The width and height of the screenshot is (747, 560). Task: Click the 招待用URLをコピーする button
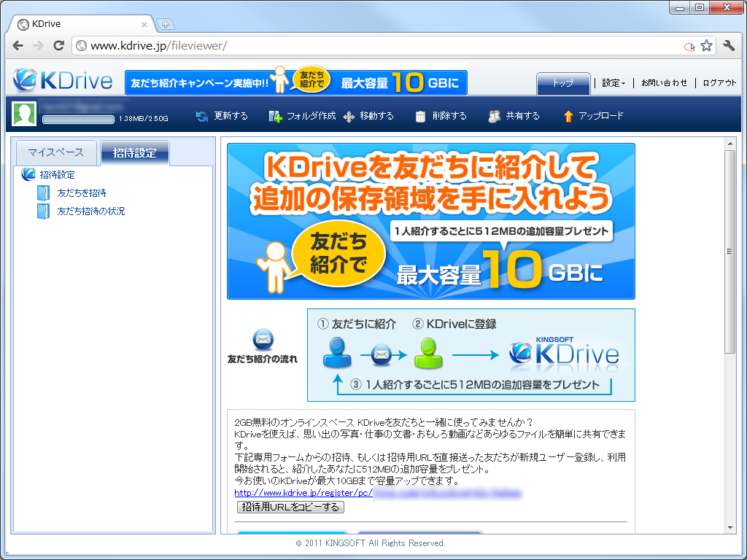(290, 507)
